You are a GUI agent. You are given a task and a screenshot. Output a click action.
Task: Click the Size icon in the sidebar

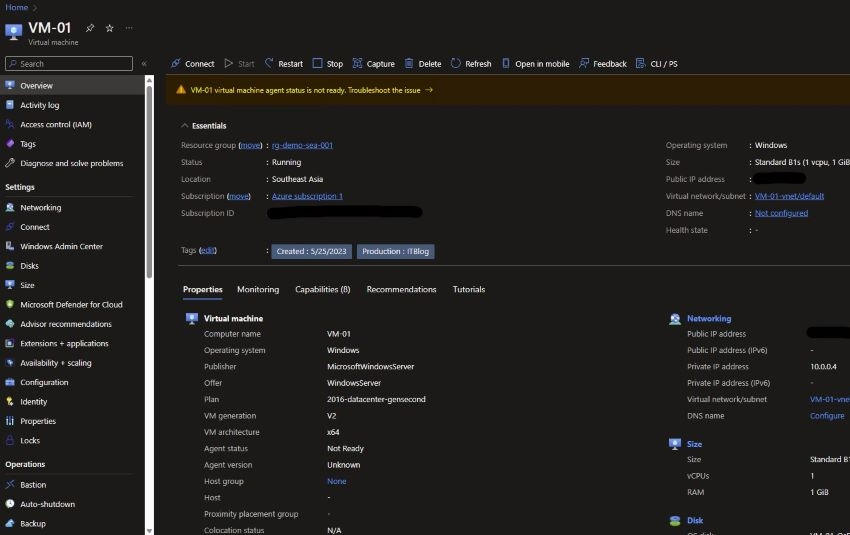point(10,285)
